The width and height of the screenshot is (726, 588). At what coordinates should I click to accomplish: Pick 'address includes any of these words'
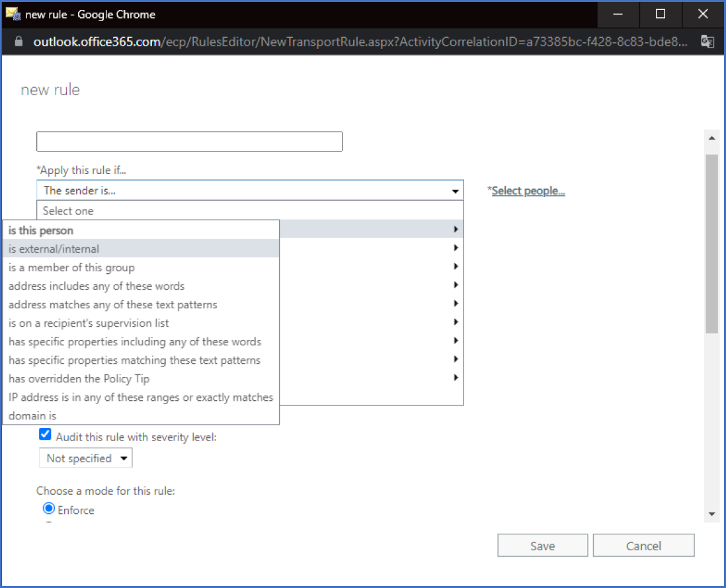(x=97, y=286)
